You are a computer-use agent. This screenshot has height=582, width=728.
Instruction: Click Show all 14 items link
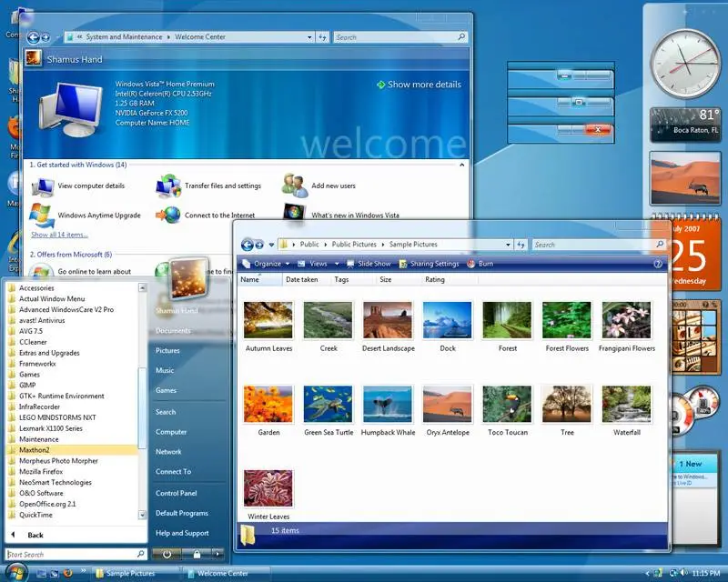click(59, 235)
